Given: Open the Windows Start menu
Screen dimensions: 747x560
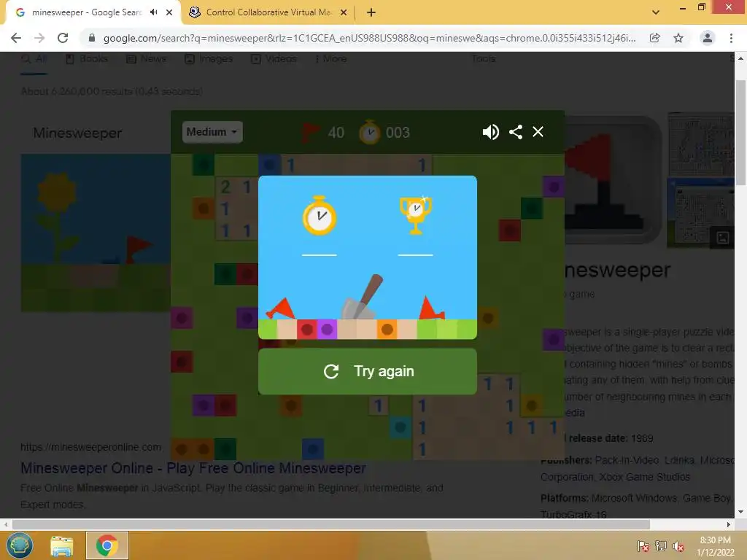Looking at the screenshot, I should (x=20, y=545).
